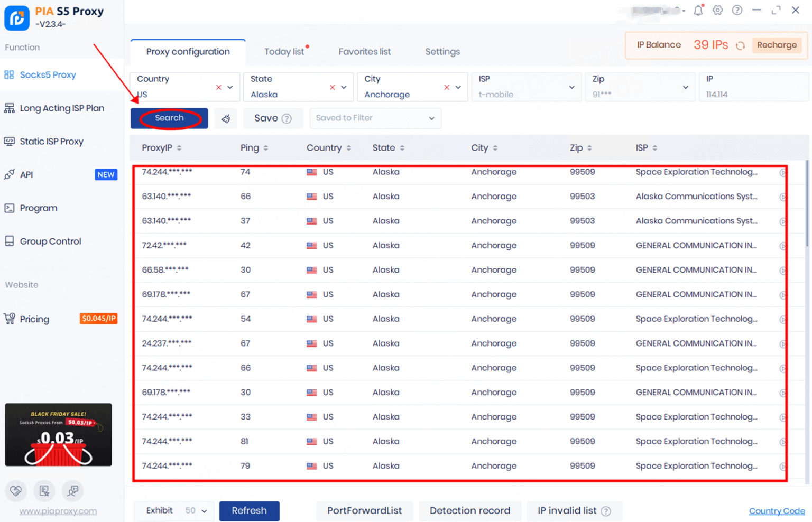Open the Long Acting ISP Plan section
Viewport: 812px width, 522px height.
62,108
